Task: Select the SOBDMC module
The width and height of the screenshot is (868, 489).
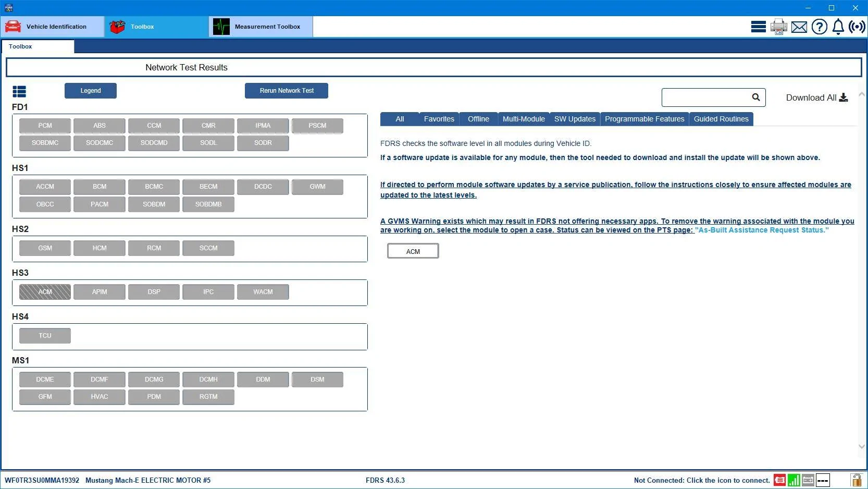Action: [x=45, y=143]
